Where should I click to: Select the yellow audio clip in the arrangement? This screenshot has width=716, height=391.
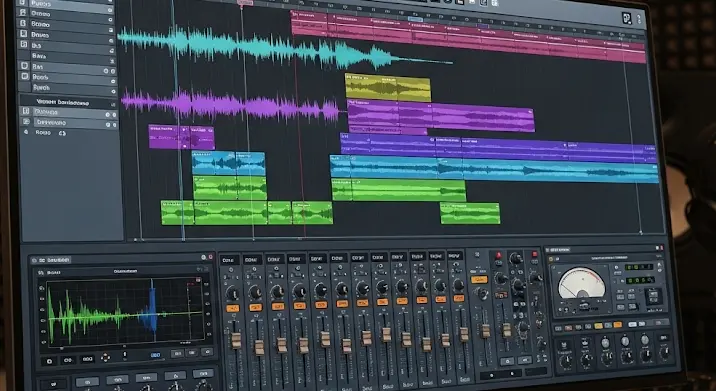tap(388, 88)
